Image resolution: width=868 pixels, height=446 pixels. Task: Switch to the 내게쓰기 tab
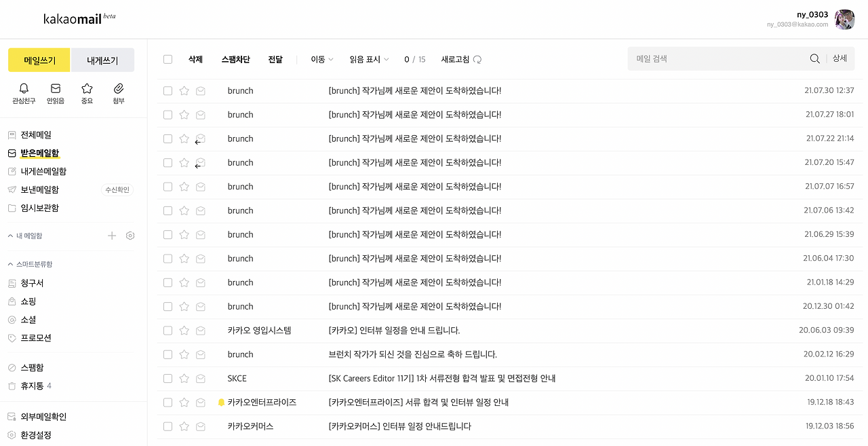(102, 60)
